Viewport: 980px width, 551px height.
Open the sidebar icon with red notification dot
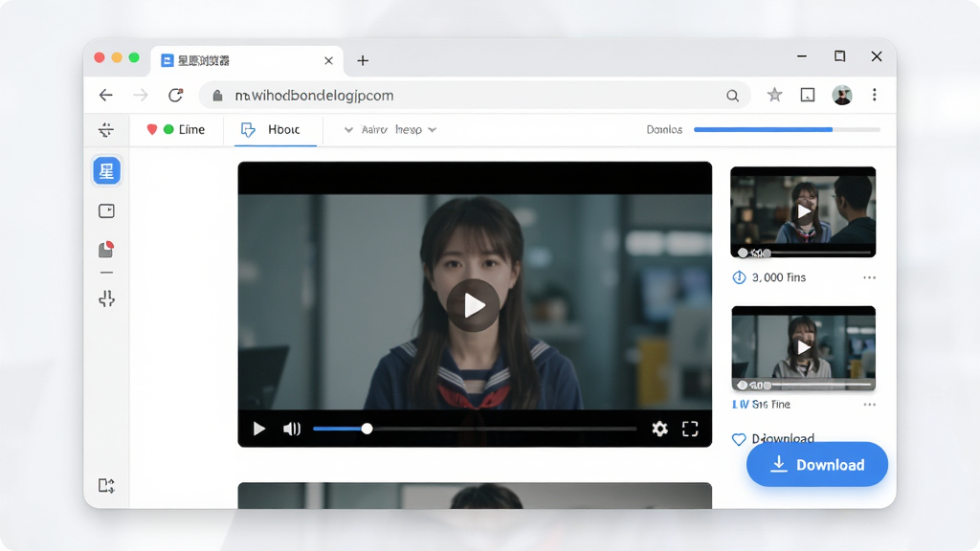click(106, 250)
